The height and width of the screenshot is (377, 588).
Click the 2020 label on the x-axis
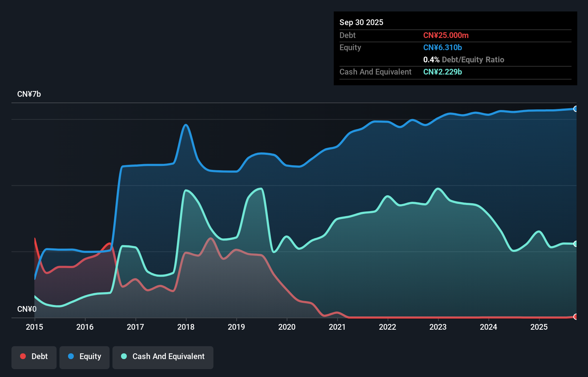[x=287, y=327]
